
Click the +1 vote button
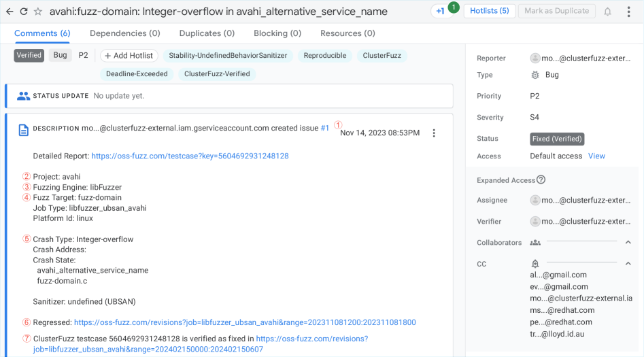(x=441, y=12)
